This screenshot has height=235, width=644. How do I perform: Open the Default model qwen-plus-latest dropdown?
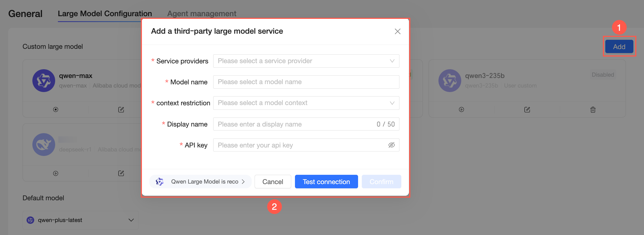click(x=80, y=220)
